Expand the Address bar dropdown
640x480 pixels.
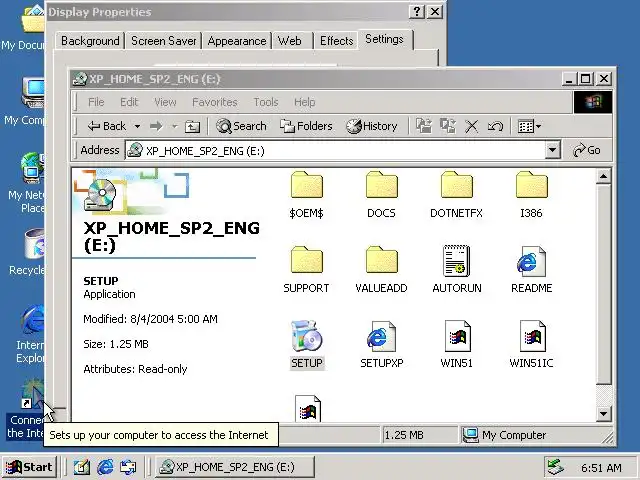(x=552, y=150)
